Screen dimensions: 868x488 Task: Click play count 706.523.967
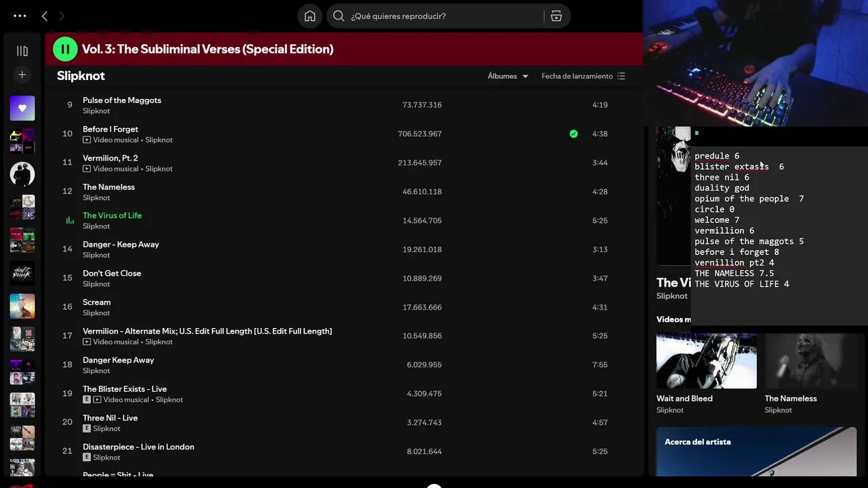(420, 134)
